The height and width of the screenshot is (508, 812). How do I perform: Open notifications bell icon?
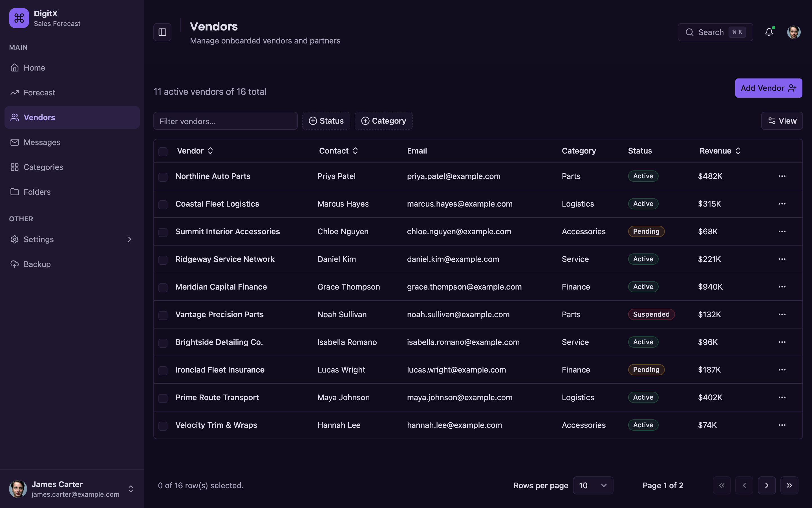(x=769, y=32)
